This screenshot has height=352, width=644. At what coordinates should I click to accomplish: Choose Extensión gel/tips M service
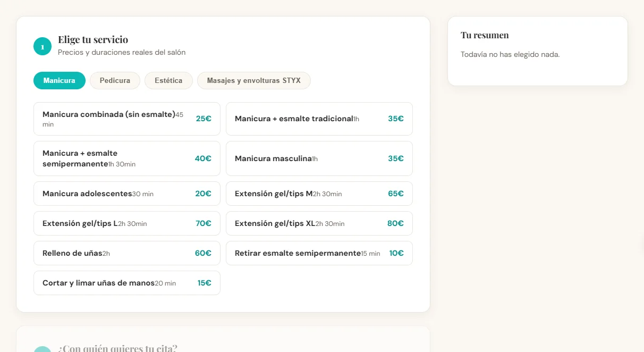click(x=319, y=194)
